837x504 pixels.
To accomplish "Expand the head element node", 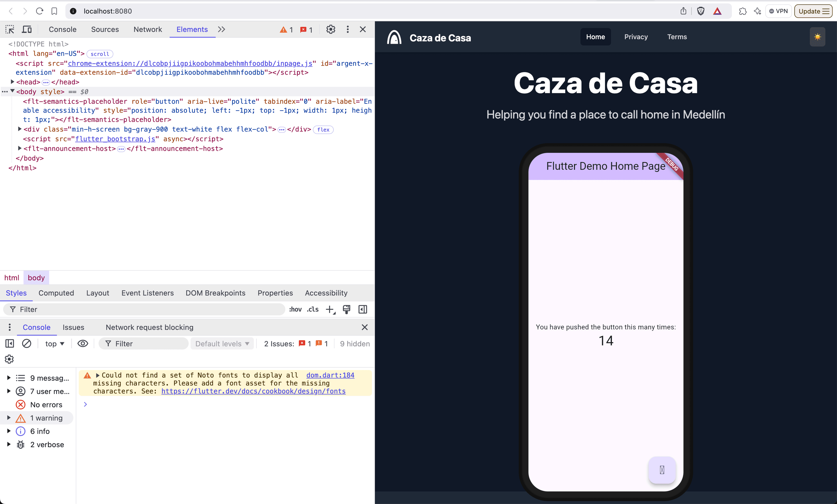I will tap(12, 82).
